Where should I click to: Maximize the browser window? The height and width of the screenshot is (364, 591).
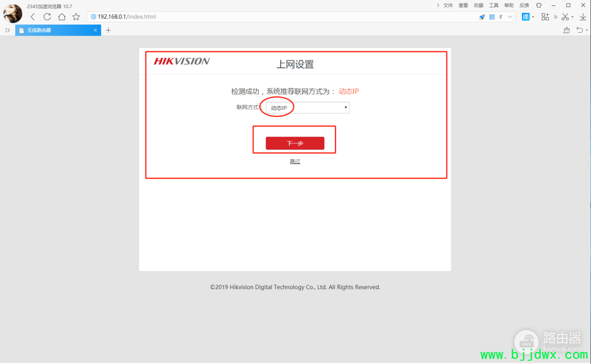click(x=569, y=5)
